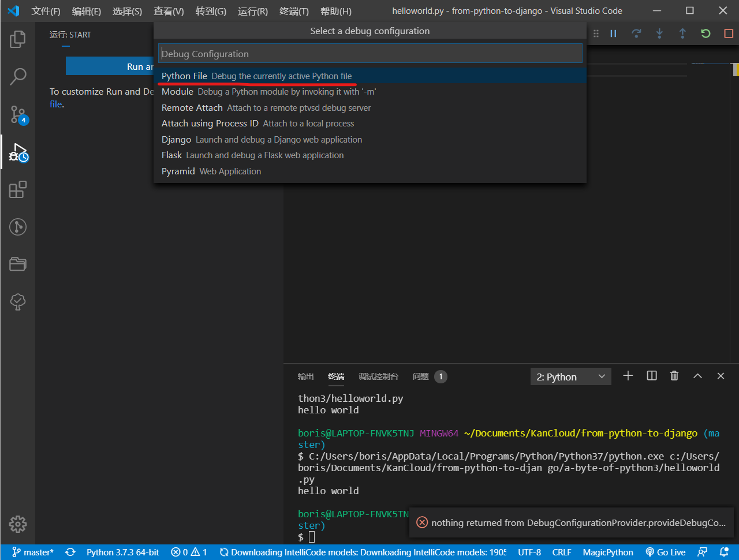The height and width of the screenshot is (560, 739).
Task: Change MagicPython language mode
Action: tap(608, 552)
